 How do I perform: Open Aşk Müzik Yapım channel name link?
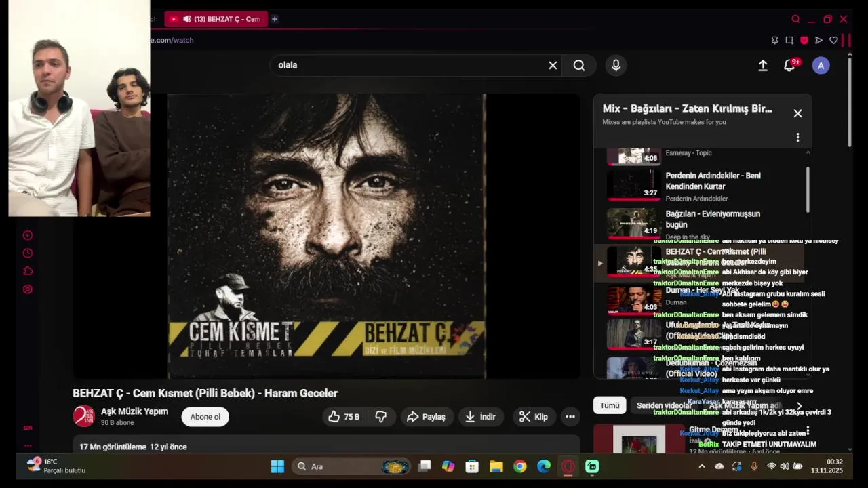point(134,411)
